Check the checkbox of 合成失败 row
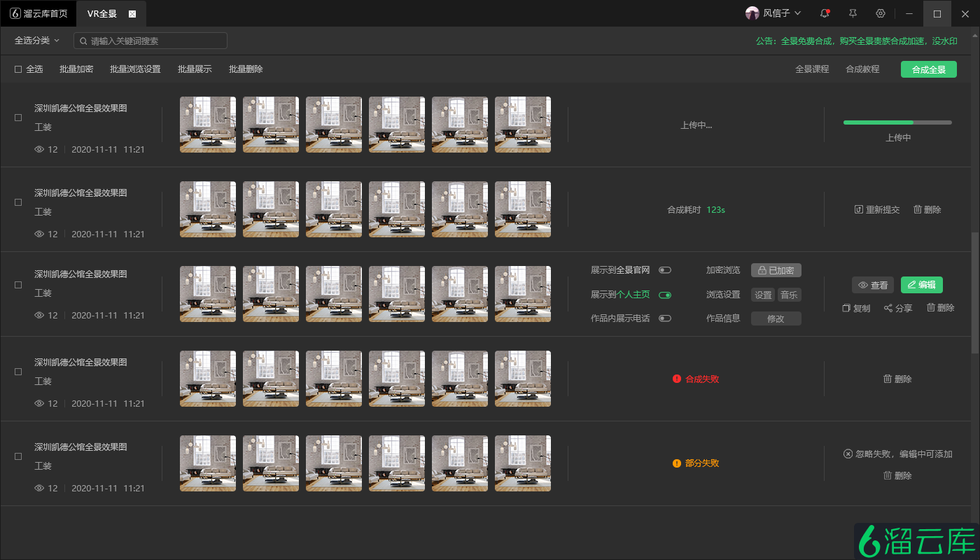The height and width of the screenshot is (560, 980). [18, 372]
